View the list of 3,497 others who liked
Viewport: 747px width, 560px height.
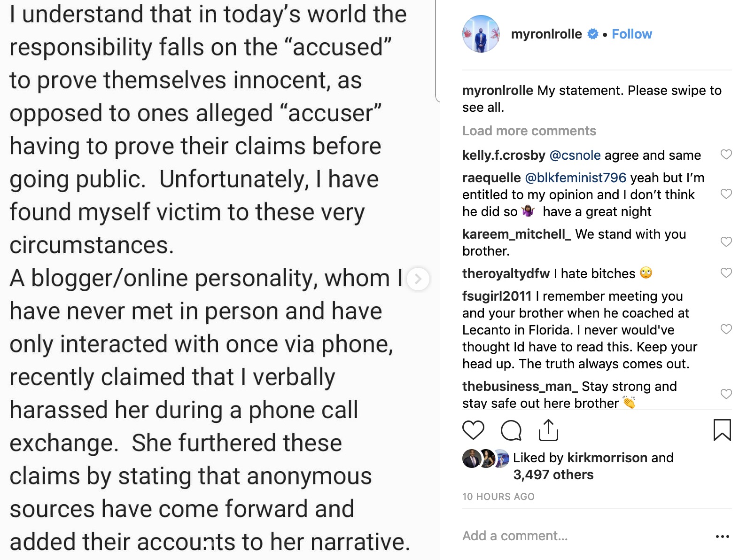pyautogui.click(x=553, y=474)
